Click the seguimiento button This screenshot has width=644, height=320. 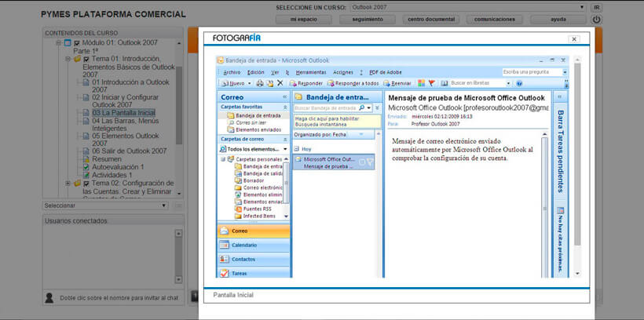[368, 20]
